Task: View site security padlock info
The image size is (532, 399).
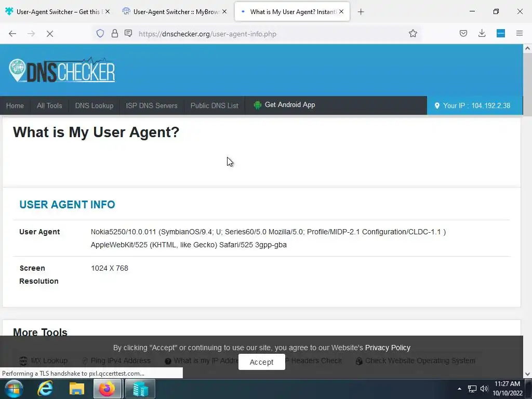Action: pyautogui.click(x=115, y=33)
